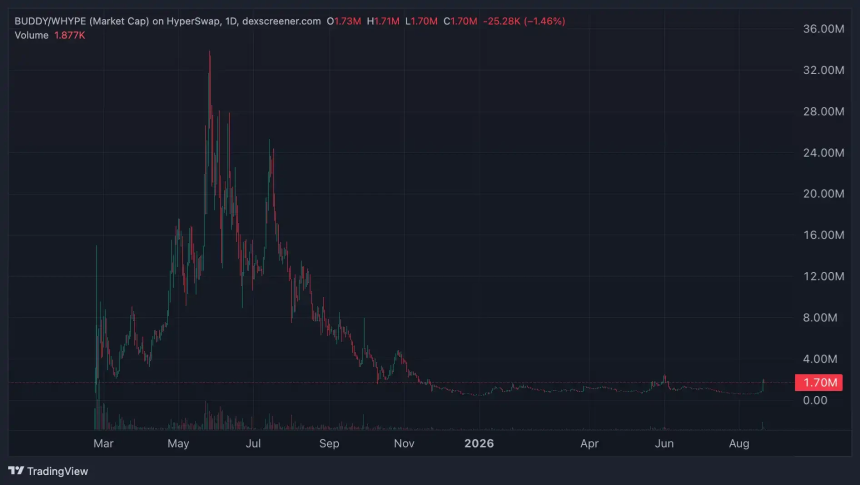This screenshot has height=485, width=860.
Task: Click the 28.00M price axis label
Action: [823, 111]
